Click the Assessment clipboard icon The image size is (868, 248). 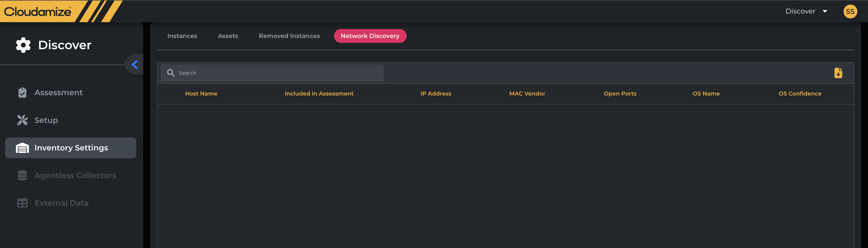click(22, 93)
